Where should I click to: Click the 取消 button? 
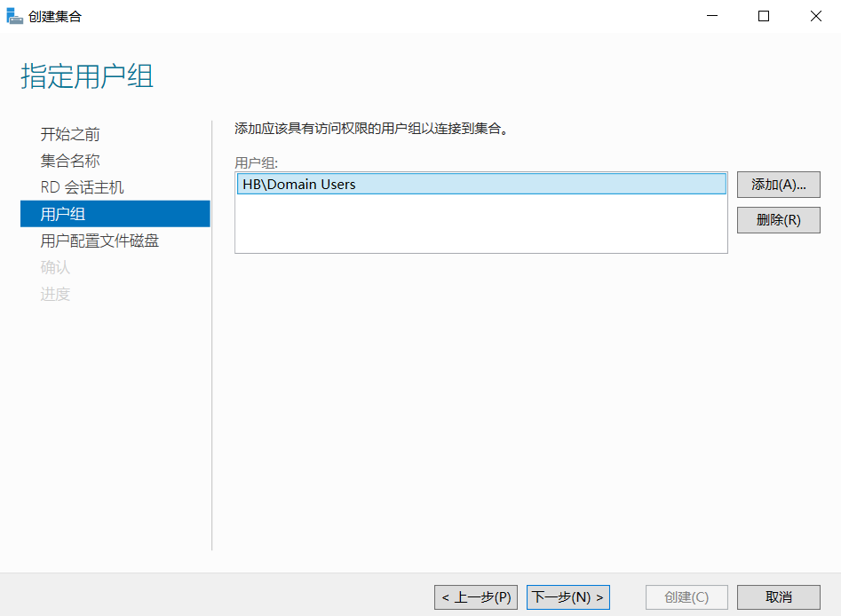(778, 597)
